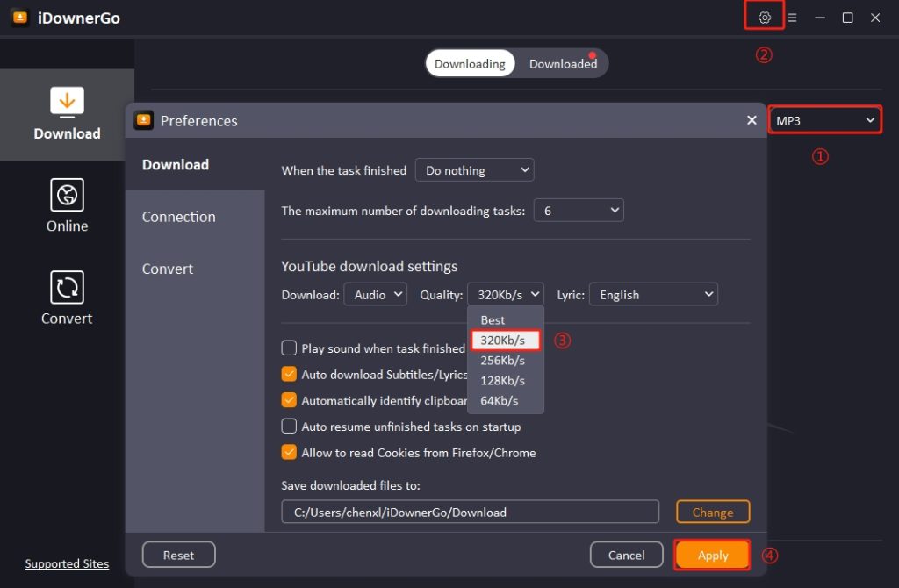Click the Apply button

tap(712, 555)
